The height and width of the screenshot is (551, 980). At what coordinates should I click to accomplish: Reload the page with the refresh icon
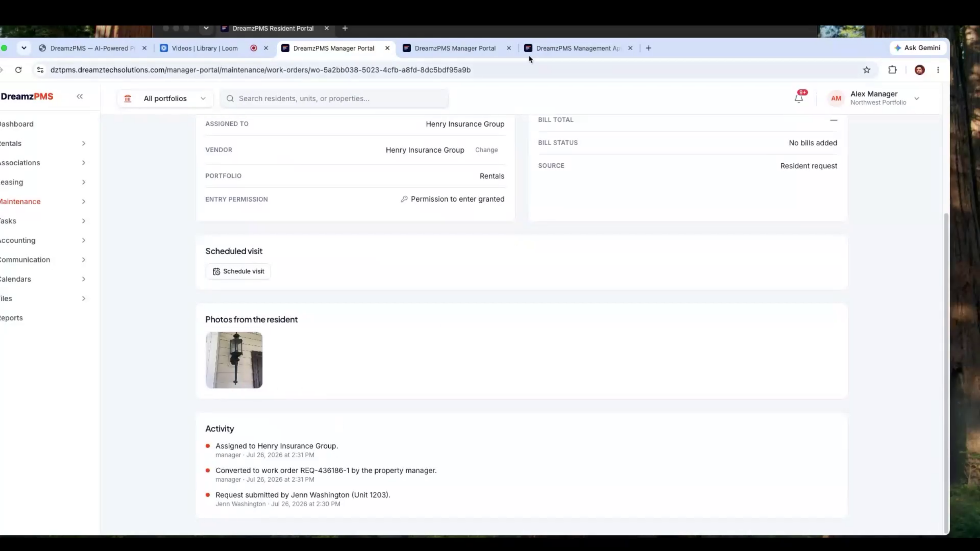(x=18, y=70)
